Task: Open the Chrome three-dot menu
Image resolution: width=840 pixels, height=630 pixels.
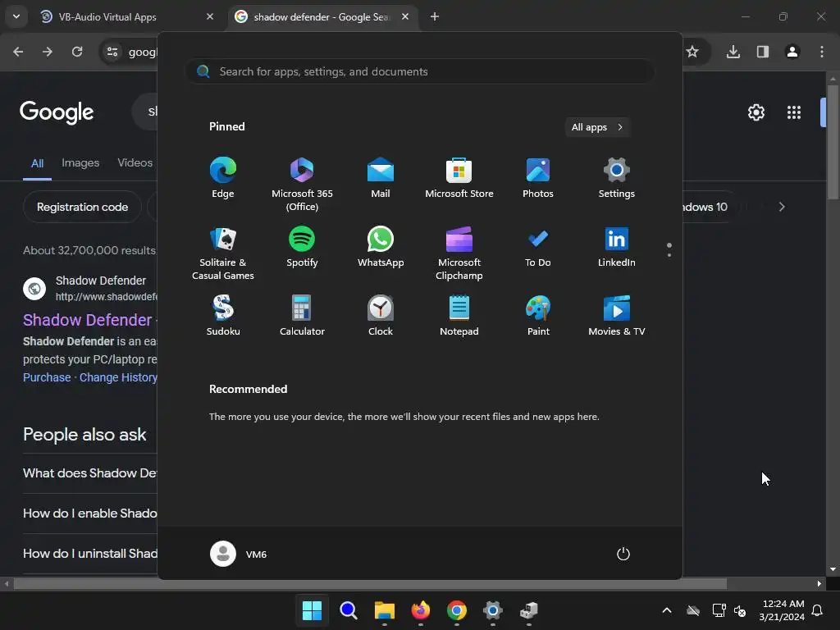Action: 822,52
